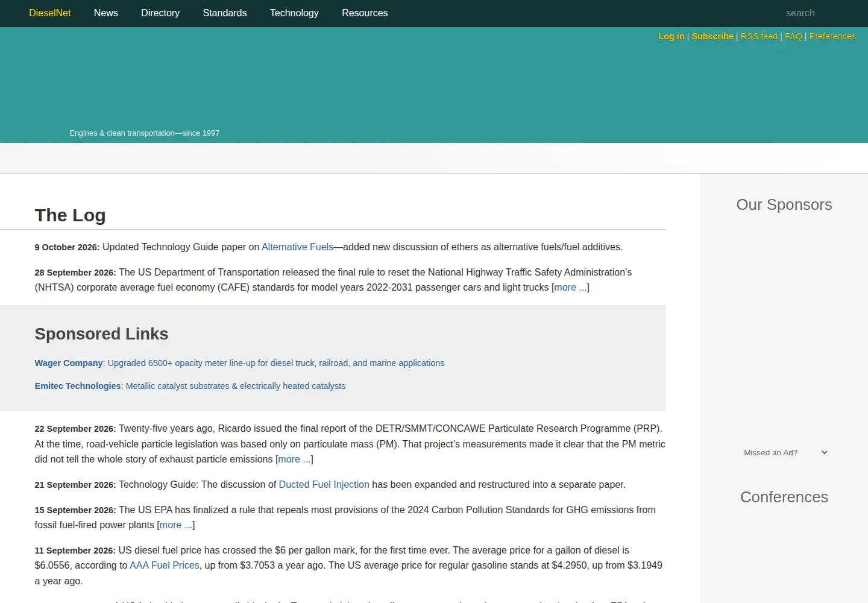The width and height of the screenshot is (868, 603).
Task: Open the Ducted Fuel Injection link
Action: pos(324,484)
